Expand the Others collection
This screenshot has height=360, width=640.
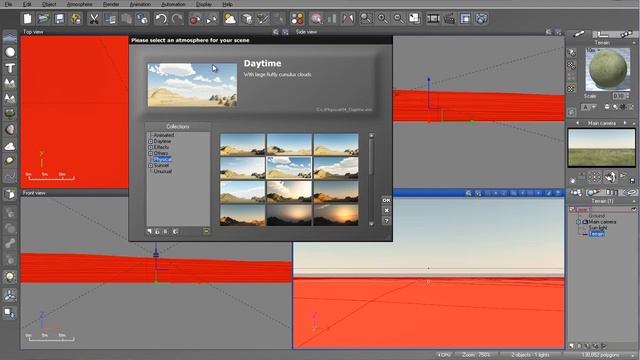[151, 153]
